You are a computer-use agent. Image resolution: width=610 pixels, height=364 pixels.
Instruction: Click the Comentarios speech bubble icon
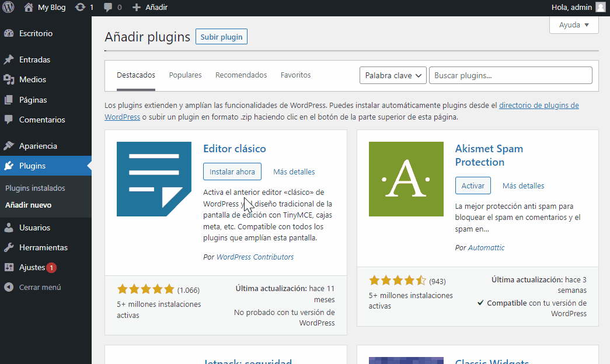[9, 120]
